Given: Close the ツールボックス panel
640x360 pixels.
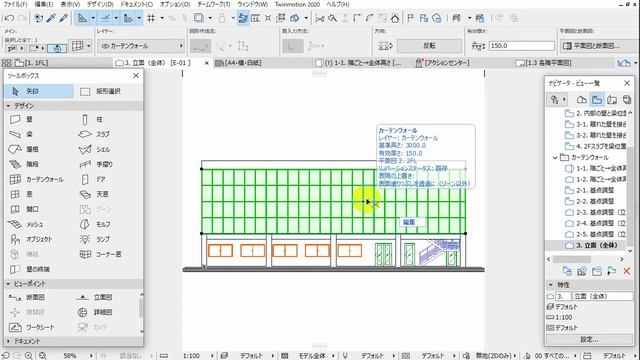Looking at the screenshot, I should 136,76.
